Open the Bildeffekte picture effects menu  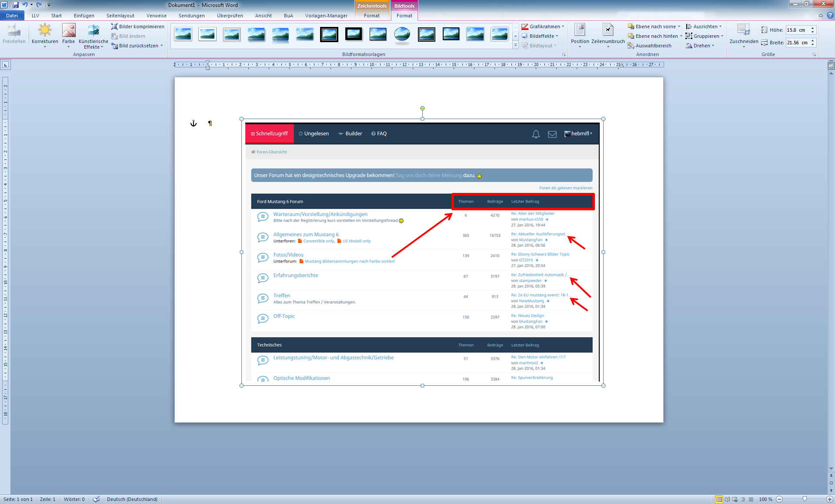(540, 36)
